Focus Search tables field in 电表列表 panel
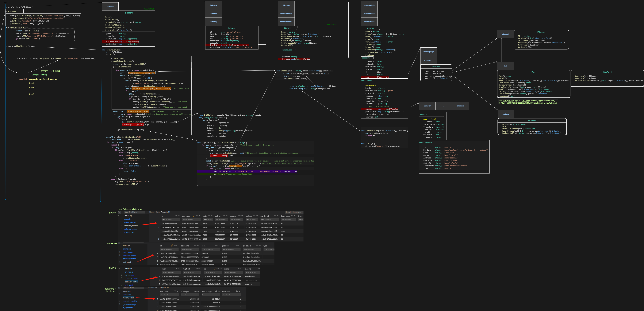The width and height of the screenshot is (644, 311). point(135,212)
